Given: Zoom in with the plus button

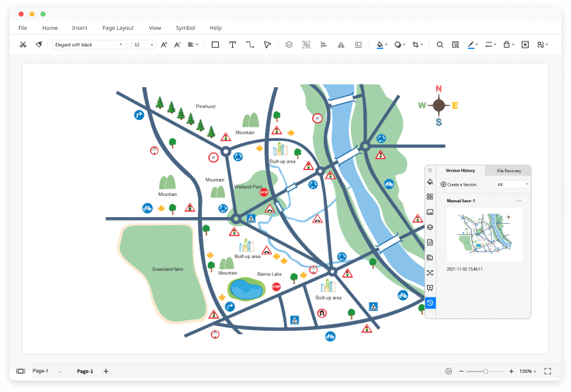Looking at the screenshot, I should click(x=511, y=372).
